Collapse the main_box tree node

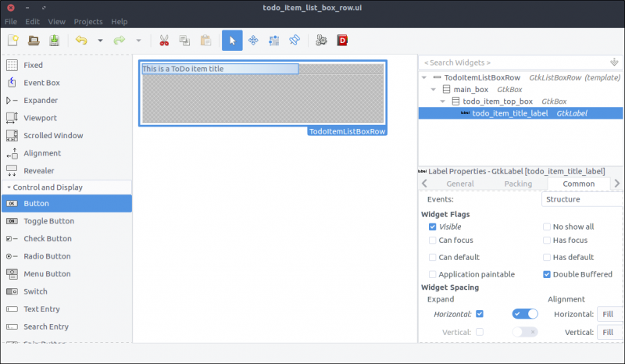433,90
